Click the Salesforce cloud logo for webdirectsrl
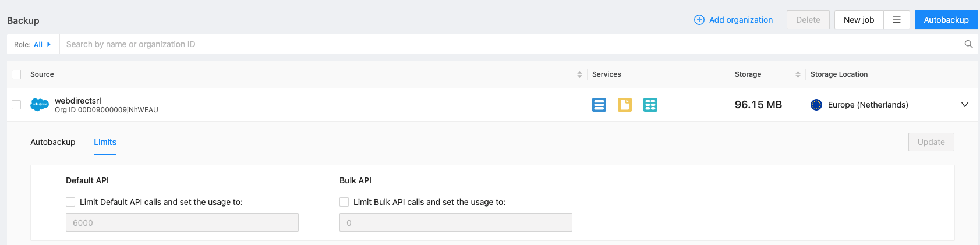This screenshot has height=245, width=980. pyautogui.click(x=40, y=105)
